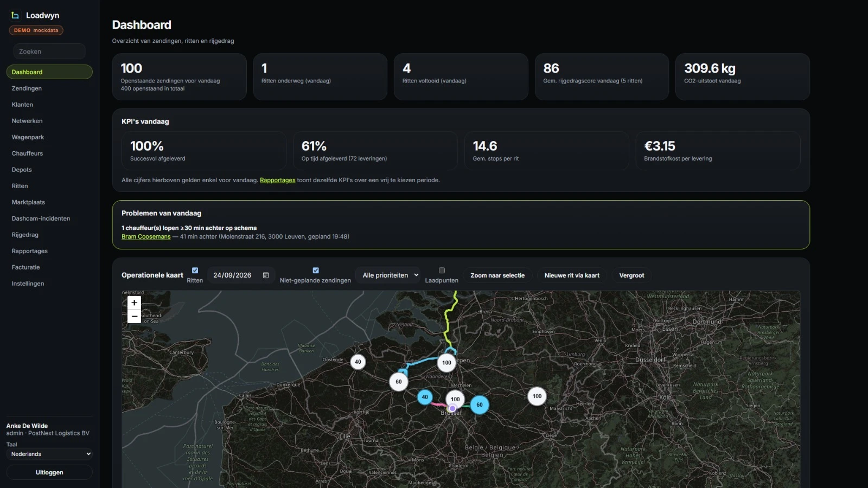Toggle Niet-geplande zendingen checkbox
Image resolution: width=868 pixels, height=488 pixels.
[316, 270]
